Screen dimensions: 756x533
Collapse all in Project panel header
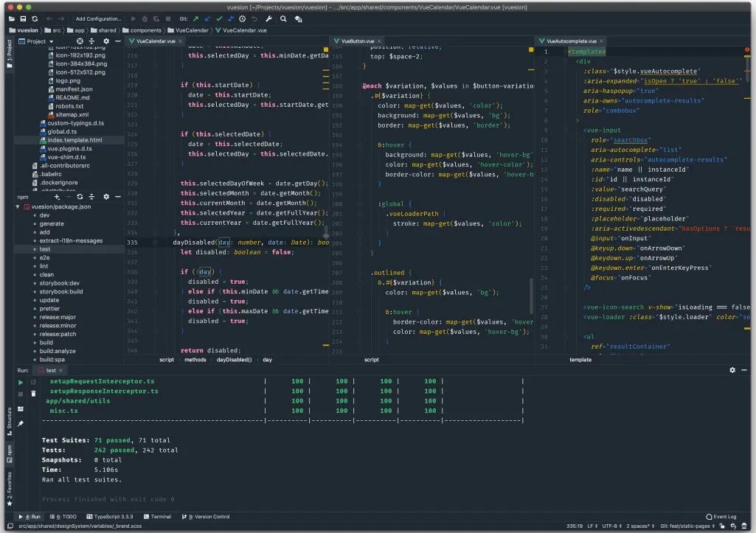(91, 41)
